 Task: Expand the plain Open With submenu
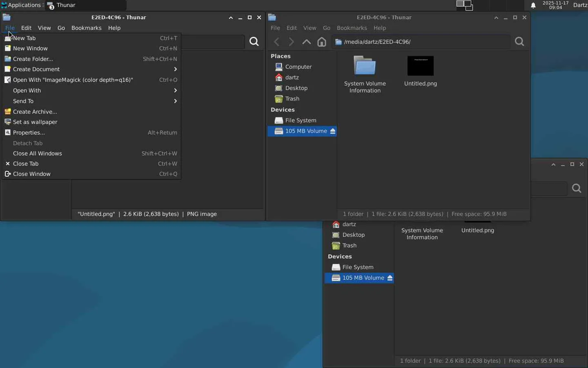(91, 90)
